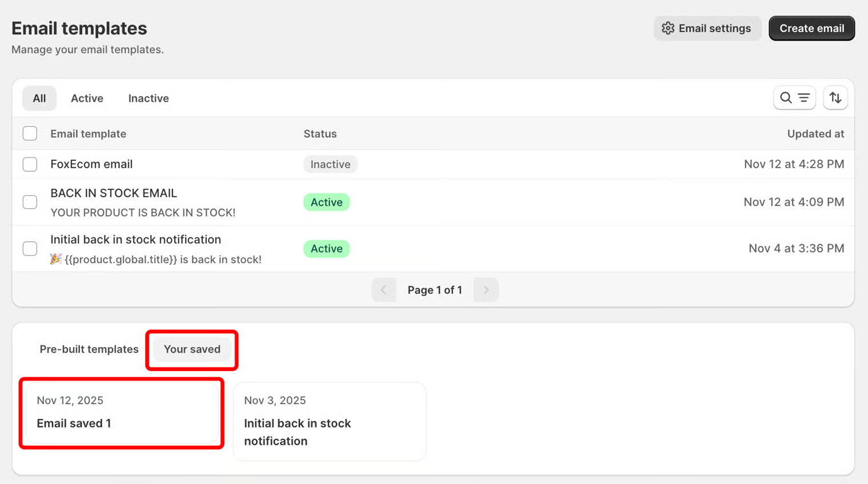
Task: Select BACK IN STOCK EMAIL checkbox
Action: point(30,202)
